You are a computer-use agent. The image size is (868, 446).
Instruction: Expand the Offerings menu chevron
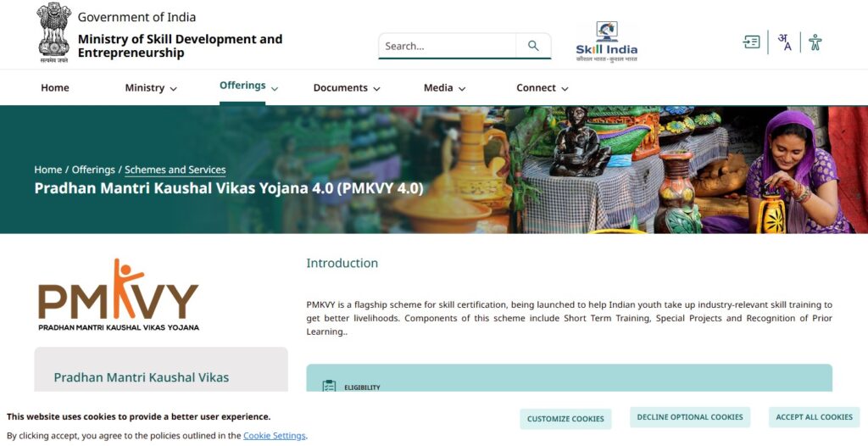click(x=275, y=89)
